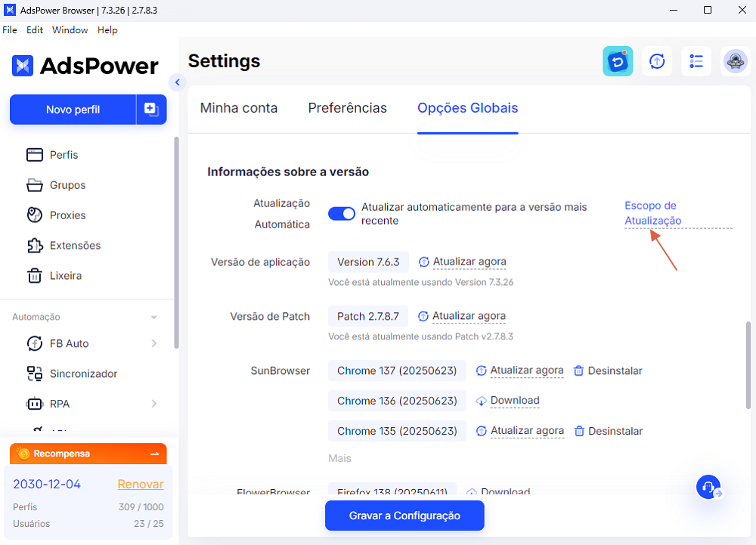756x545 pixels.
Task: Open the batch create profile icon
Action: point(151,110)
